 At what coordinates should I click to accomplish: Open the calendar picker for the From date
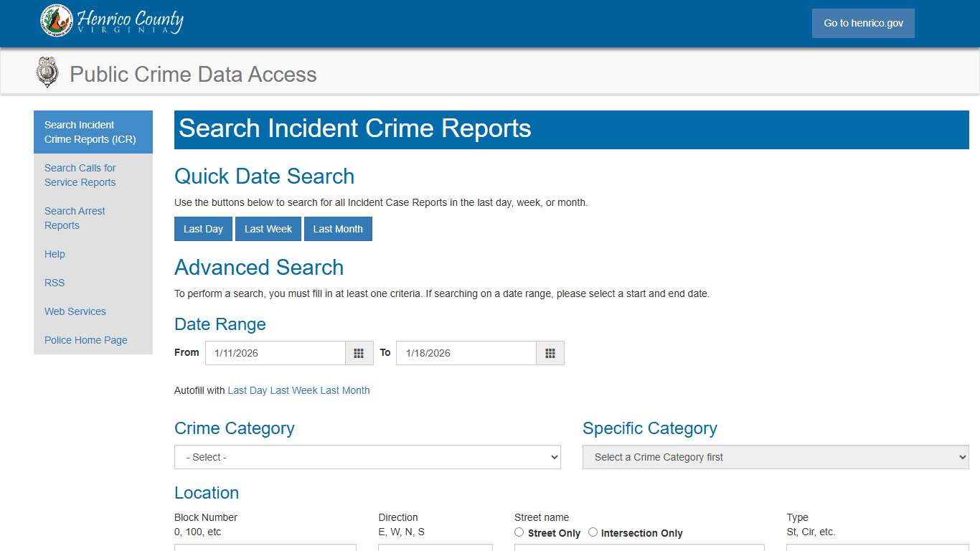click(x=359, y=353)
